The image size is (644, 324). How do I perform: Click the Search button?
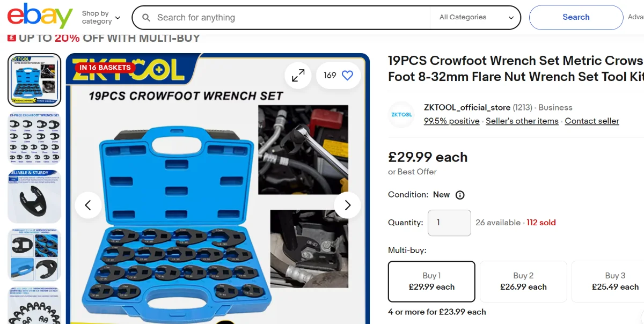(576, 17)
